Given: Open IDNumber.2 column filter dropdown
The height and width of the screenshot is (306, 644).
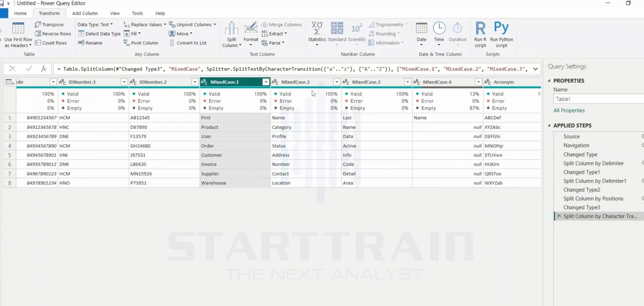Looking at the screenshot, I should coord(195,82).
